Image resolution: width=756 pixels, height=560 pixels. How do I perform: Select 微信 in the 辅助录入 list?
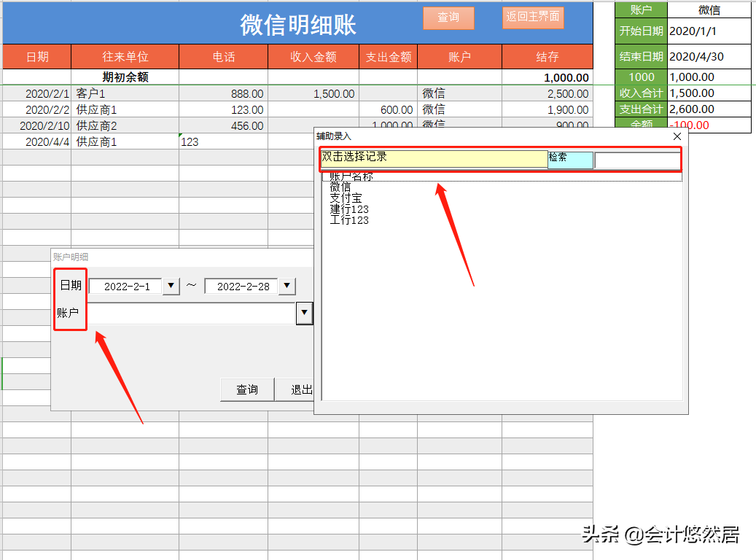[x=340, y=187]
